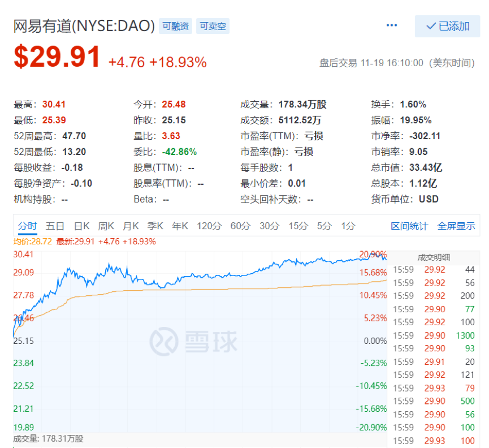Click the 均价:28.72 label above chart

point(32,242)
